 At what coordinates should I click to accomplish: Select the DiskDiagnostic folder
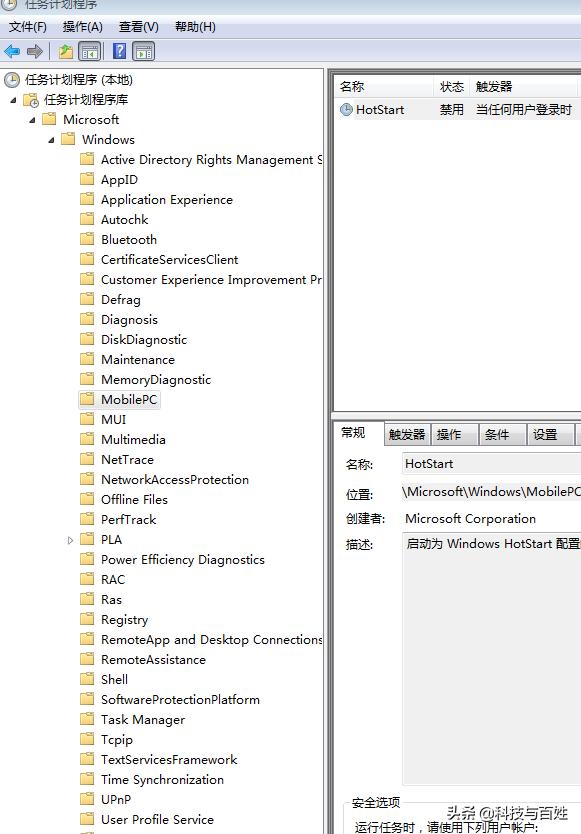click(x=144, y=339)
